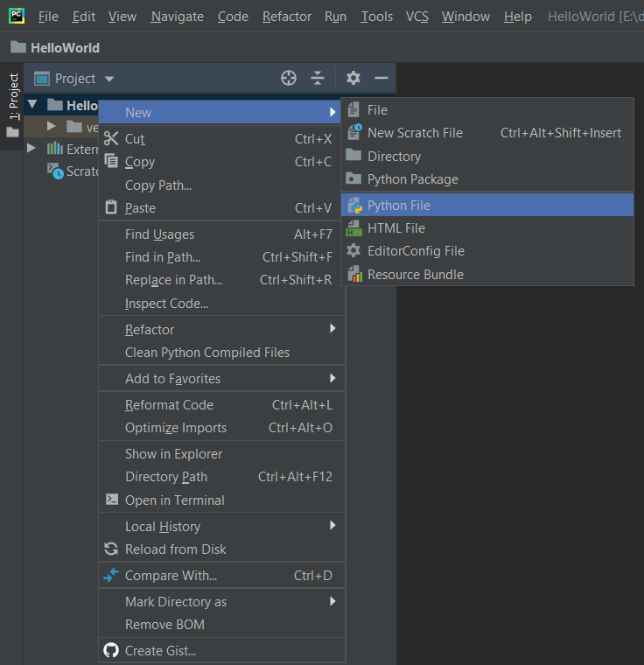644x665 pixels.
Task: Click the HTML File icon
Action: (354, 228)
